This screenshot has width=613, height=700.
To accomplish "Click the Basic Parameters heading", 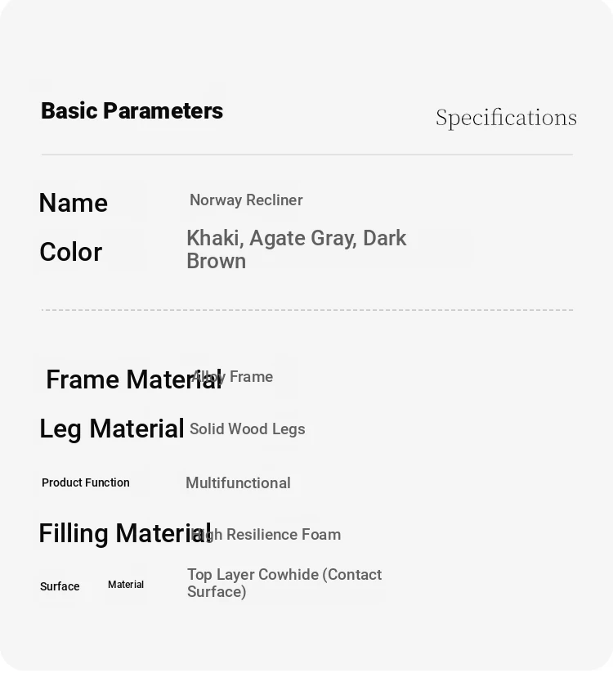I will pyautogui.click(x=132, y=110).
